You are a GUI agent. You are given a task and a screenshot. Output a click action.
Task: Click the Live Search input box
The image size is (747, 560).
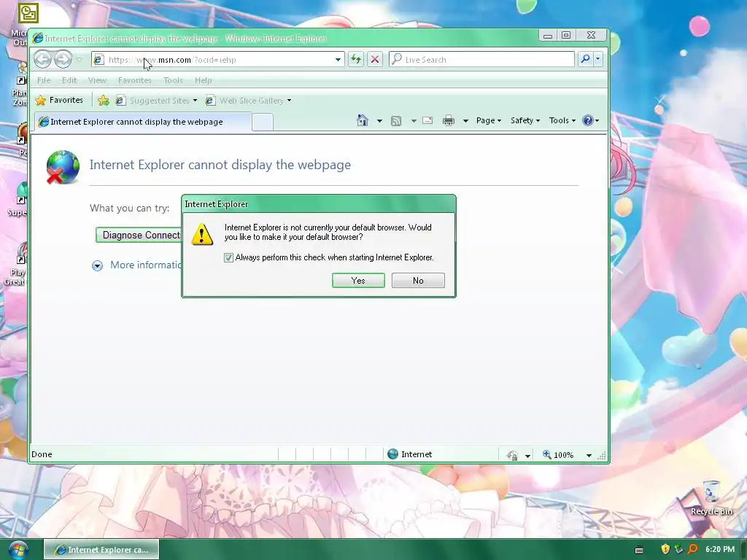click(x=481, y=60)
